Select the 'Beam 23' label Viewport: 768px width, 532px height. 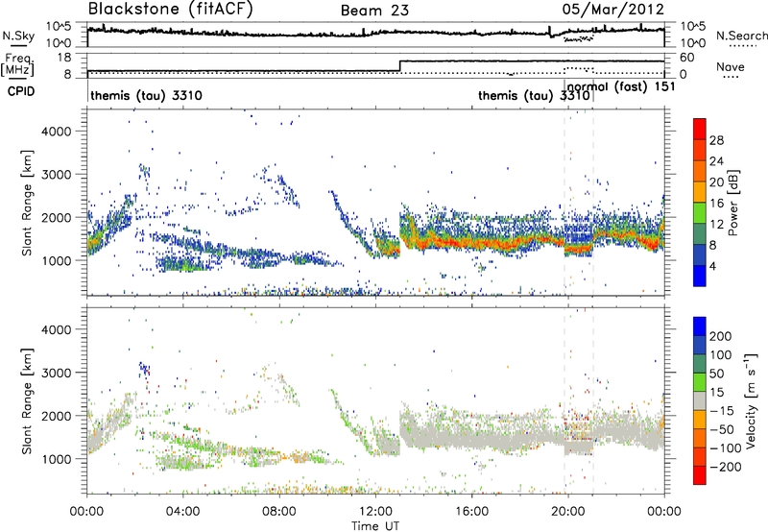click(374, 11)
